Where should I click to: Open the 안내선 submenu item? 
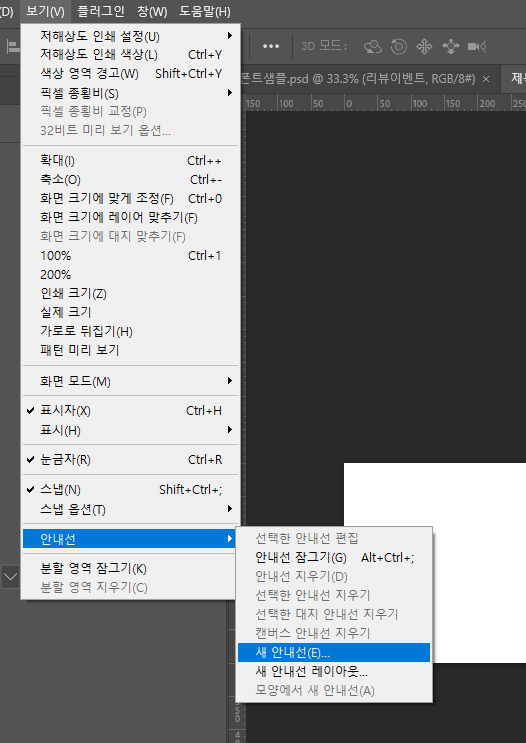[x=129, y=539]
